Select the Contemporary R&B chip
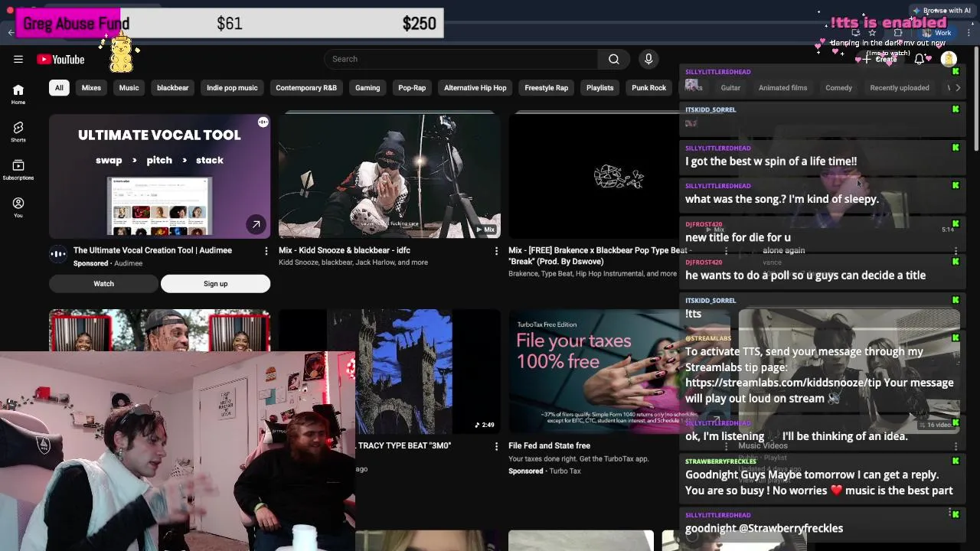This screenshot has width=980, height=551. pyautogui.click(x=306, y=88)
